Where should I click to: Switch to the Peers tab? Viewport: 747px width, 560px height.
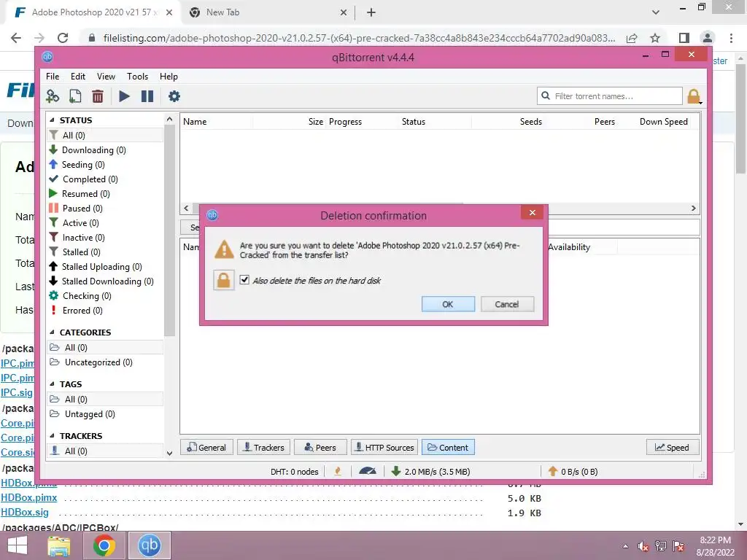click(x=320, y=448)
